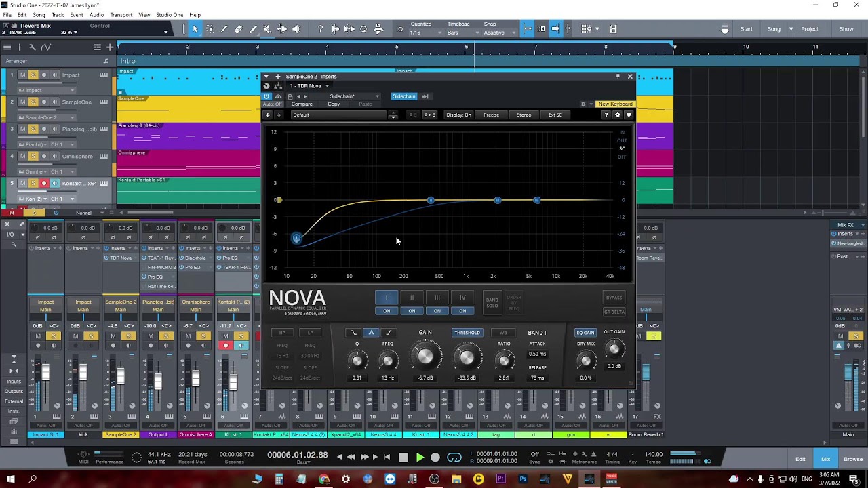Viewport: 868px width, 488px height.
Task: Open the File menu
Action: tap(7, 15)
